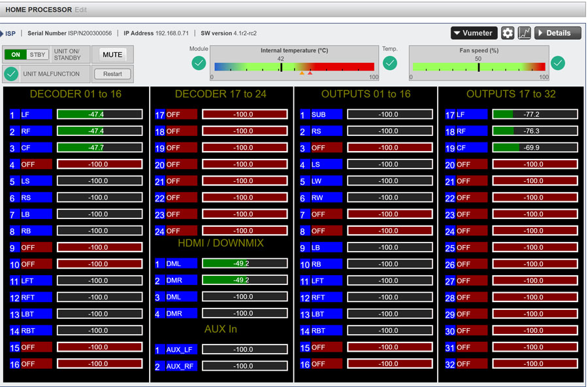The height and width of the screenshot is (387, 588).
Task: Click the red temperature threshold marker
Action: (310, 73)
